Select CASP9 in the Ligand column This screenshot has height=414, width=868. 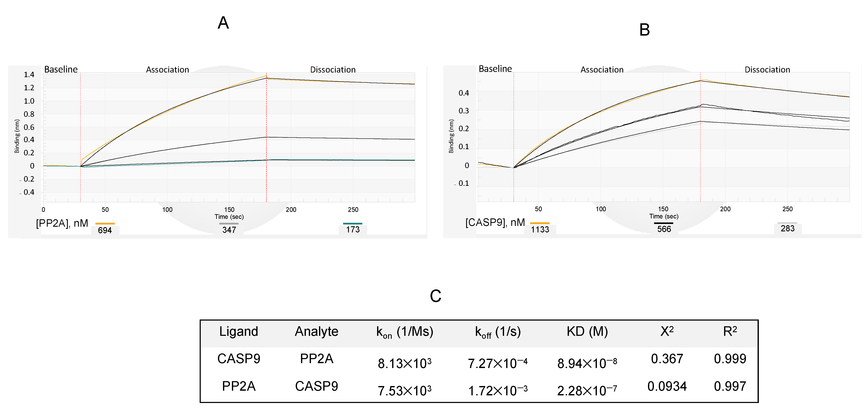238,359
